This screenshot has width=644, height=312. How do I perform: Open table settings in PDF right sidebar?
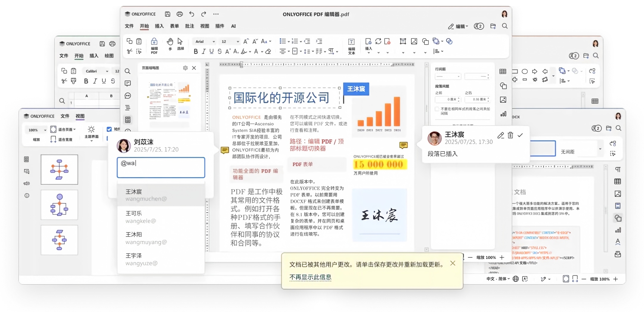503,71
